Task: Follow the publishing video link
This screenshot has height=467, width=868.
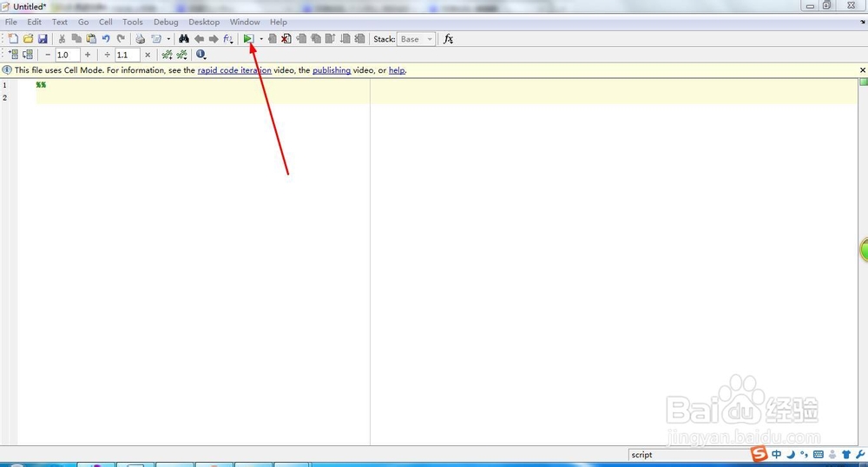Action: 332,70
